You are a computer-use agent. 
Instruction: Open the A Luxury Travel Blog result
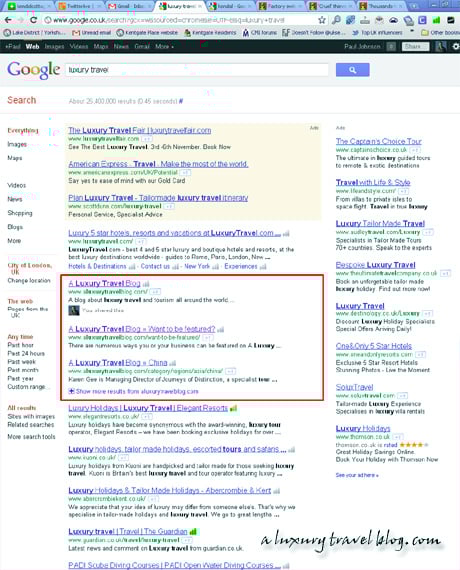(104, 283)
